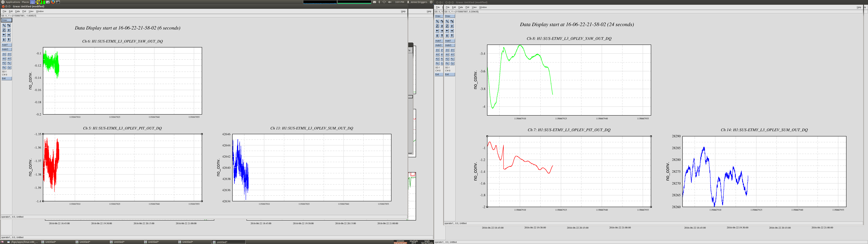Click the up arrow scroll icon in ETMX window

9,39
